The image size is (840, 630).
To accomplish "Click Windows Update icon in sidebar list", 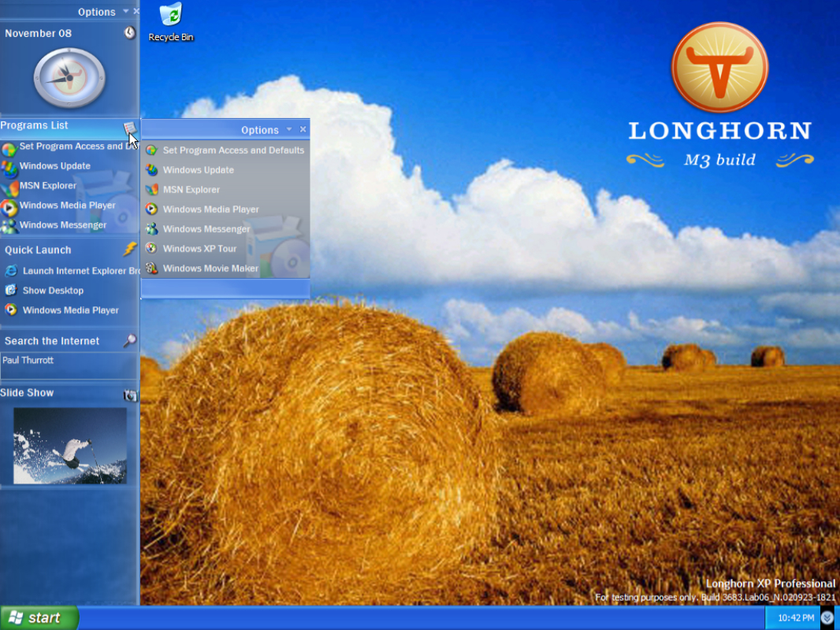I will click(x=9, y=169).
